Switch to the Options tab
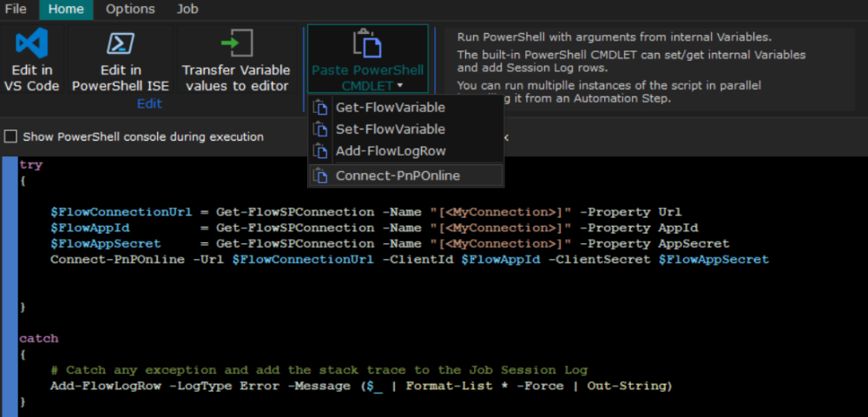This screenshot has height=417, width=868. click(130, 10)
